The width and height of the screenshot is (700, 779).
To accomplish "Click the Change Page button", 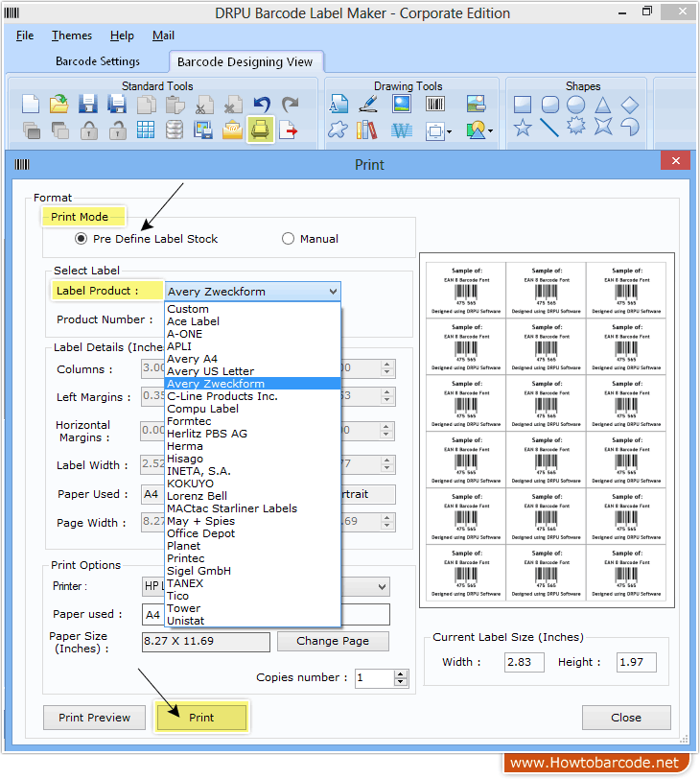I will click(x=333, y=641).
